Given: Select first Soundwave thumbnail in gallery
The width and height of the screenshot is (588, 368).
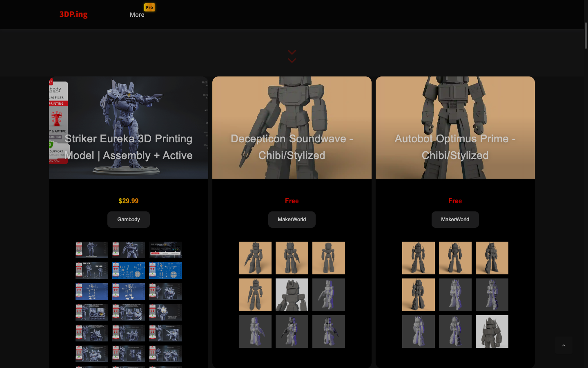Looking at the screenshot, I should click(255, 258).
